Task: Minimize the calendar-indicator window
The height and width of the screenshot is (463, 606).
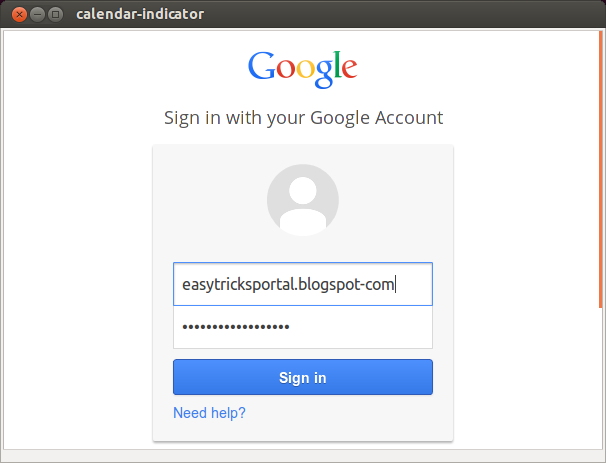Action: (x=37, y=15)
